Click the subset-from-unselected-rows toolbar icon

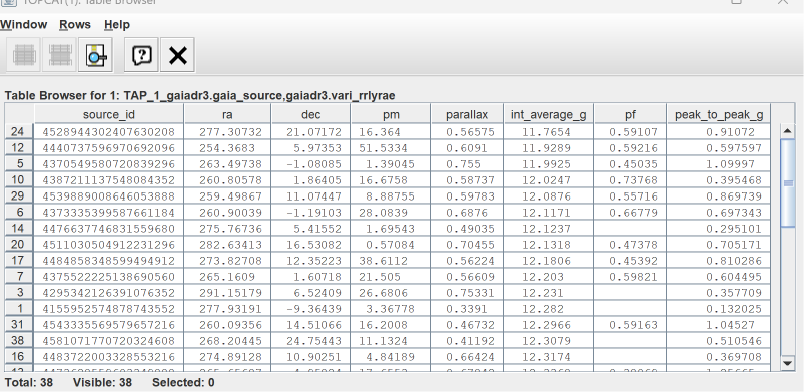(x=59, y=55)
